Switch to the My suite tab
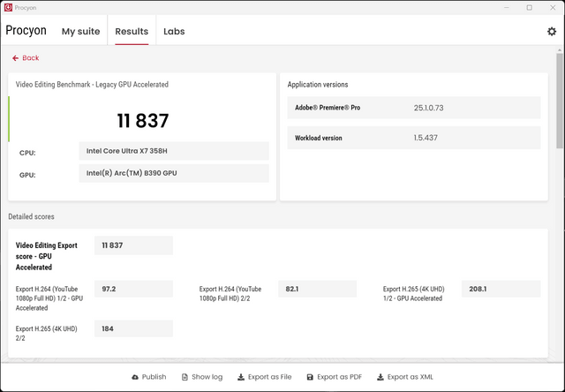Viewport: 565px width, 392px height. (x=80, y=32)
